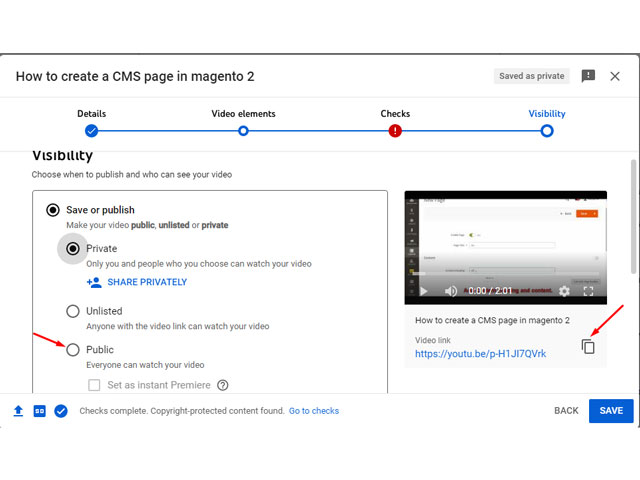
Task: Click the 0:00 / 2:01 time display
Action: pos(490,291)
